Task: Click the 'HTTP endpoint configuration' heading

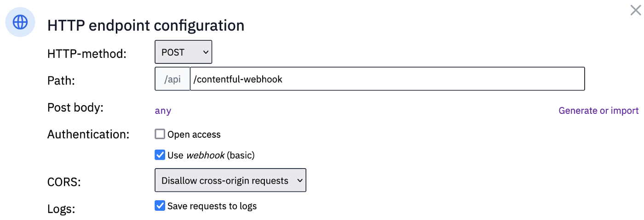Action: [146, 25]
